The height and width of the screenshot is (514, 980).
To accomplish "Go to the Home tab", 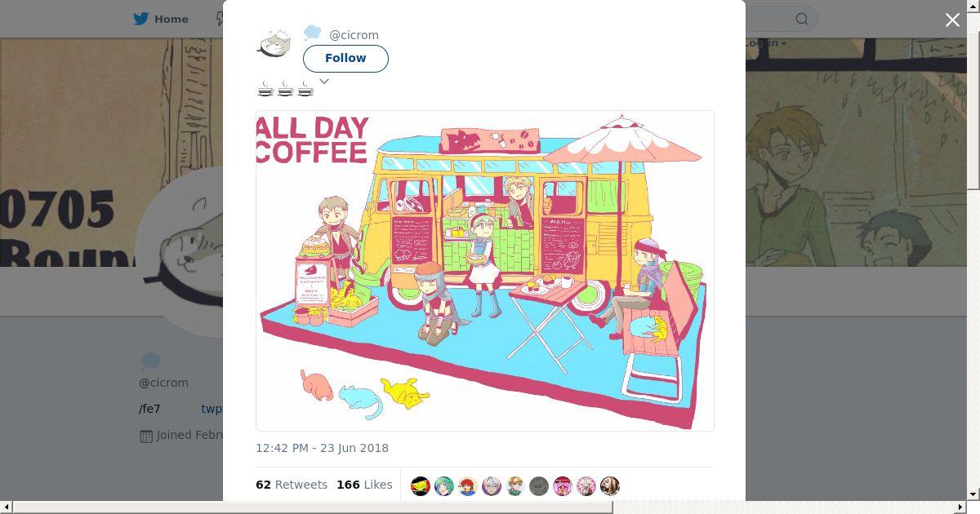I will click(x=162, y=19).
